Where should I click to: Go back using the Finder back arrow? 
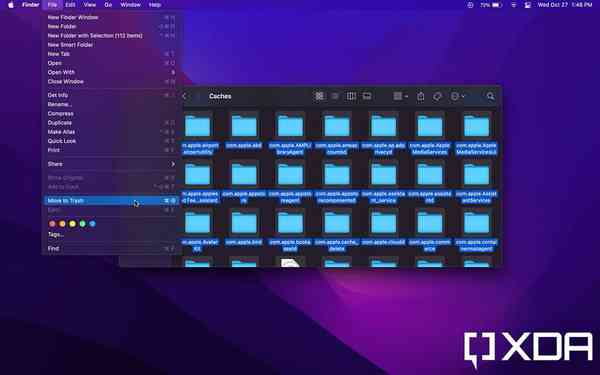[185, 96]
